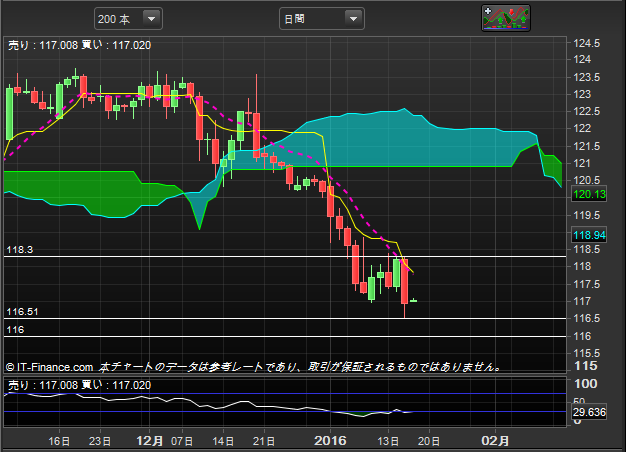Screen dimensions: 626x452
Task: Click the 120.13 green price label
Action: click(x=589, y=194)
